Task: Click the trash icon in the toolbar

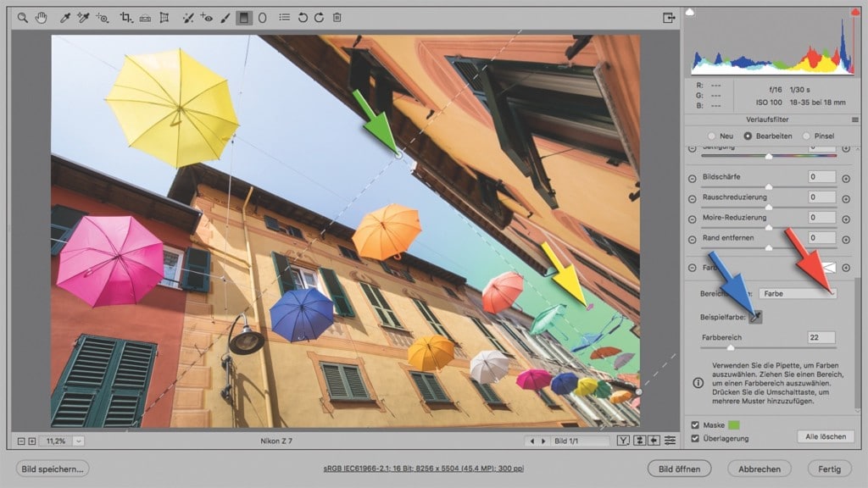Action: click(337, 18)
